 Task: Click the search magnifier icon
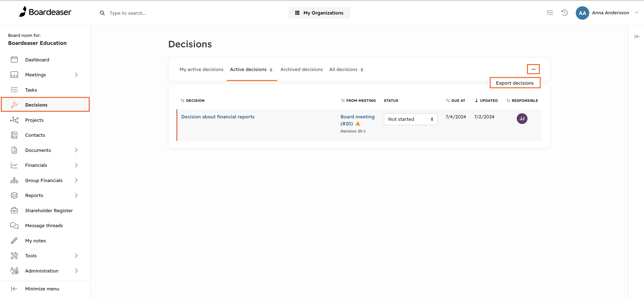coord(102,13)
